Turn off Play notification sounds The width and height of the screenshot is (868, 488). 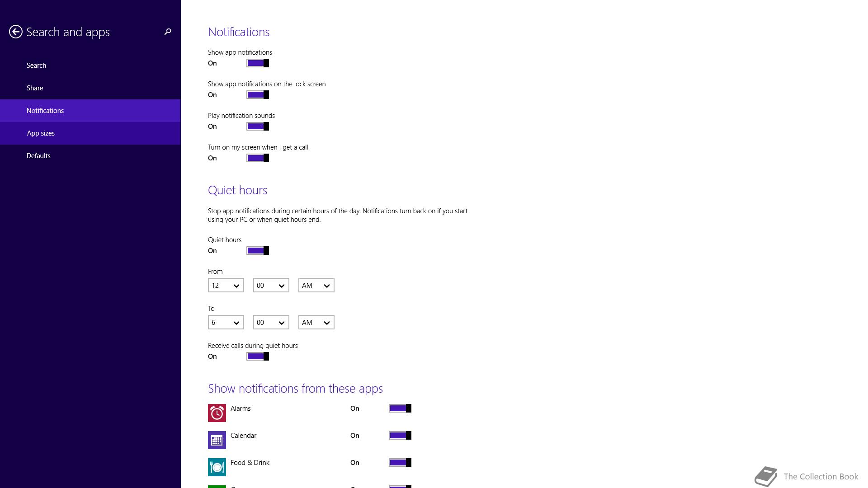click(258, 127)
